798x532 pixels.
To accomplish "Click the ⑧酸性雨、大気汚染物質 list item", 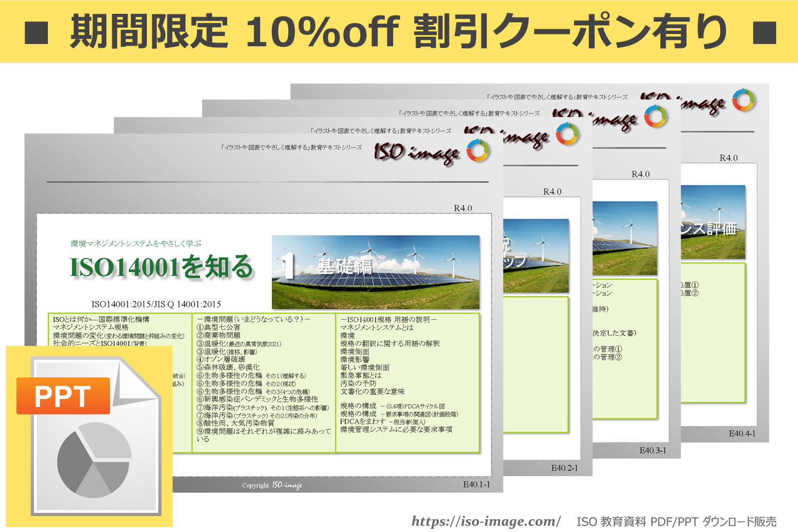I will [236, 423].
